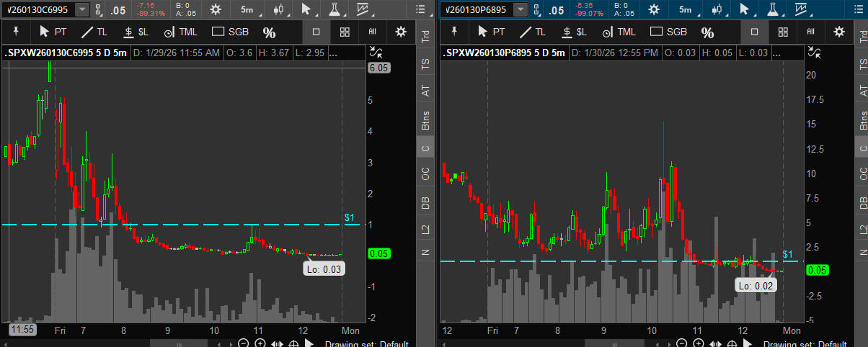The width and height of the screenshot is (868, 347).
Task: Choose the TML time level tool on left chart
Action: 178,32
